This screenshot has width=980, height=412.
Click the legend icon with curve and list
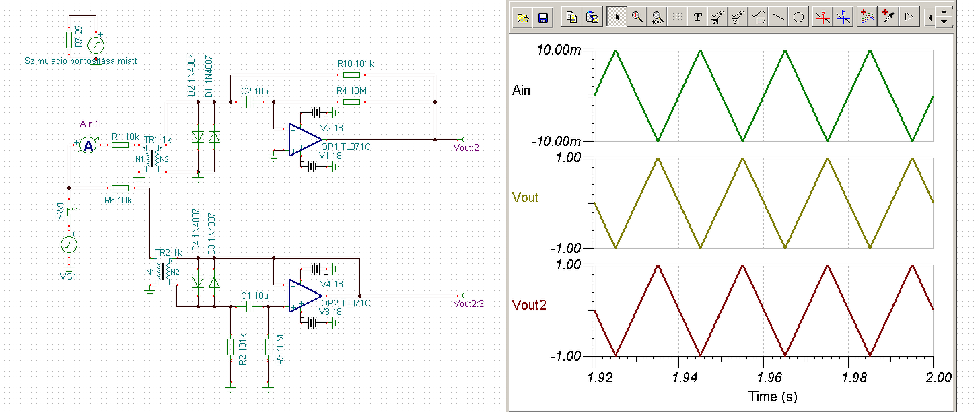(x=758, y=18)
